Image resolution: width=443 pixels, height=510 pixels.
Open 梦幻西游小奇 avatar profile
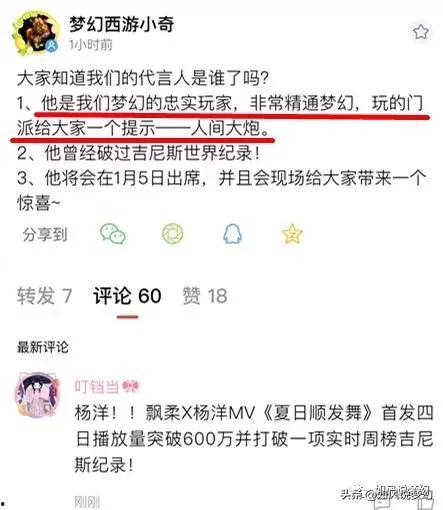click(x=35, y=32)
